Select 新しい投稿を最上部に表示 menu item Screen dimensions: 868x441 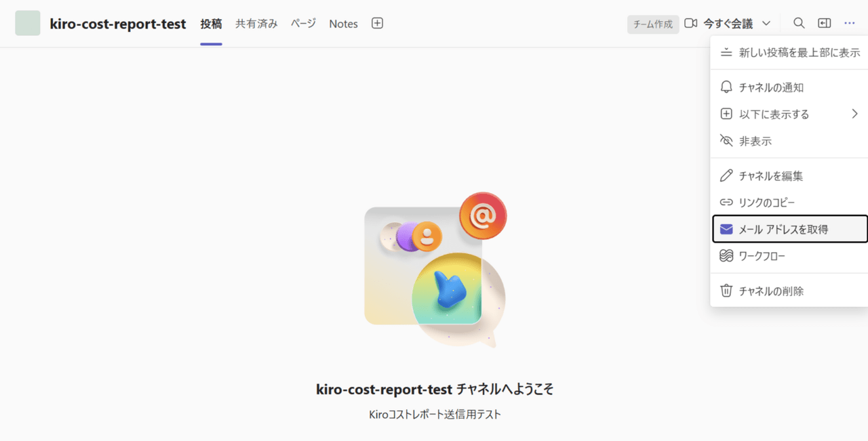pos(789,52)
